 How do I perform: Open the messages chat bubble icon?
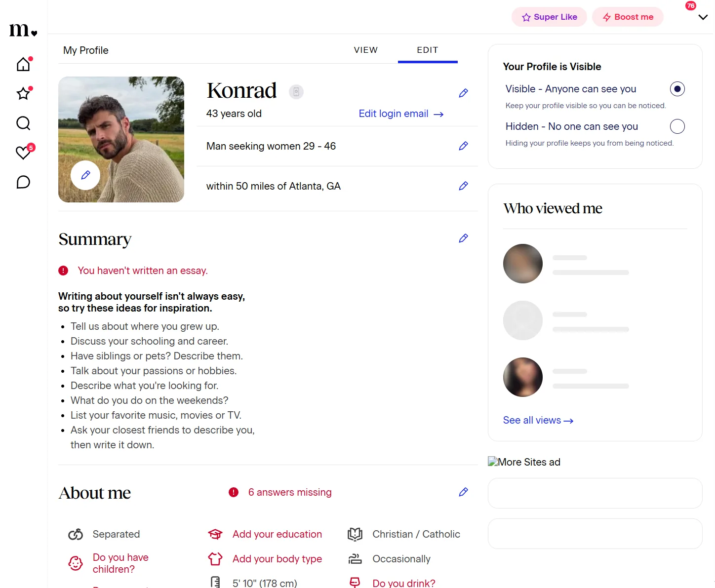(23, 182)
